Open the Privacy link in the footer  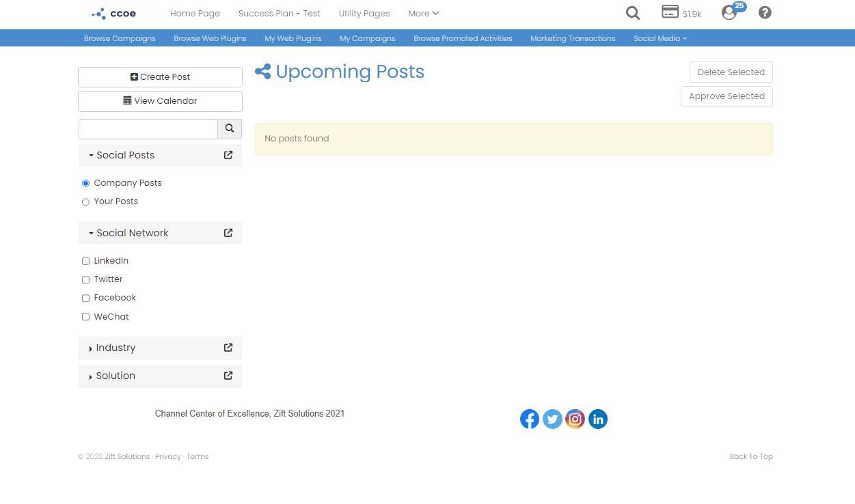tap(167, 456)
